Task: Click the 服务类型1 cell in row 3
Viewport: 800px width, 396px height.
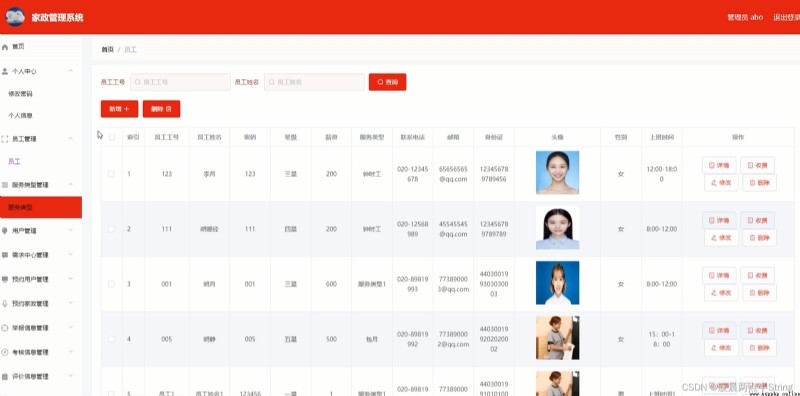Action: pos(372,284)
